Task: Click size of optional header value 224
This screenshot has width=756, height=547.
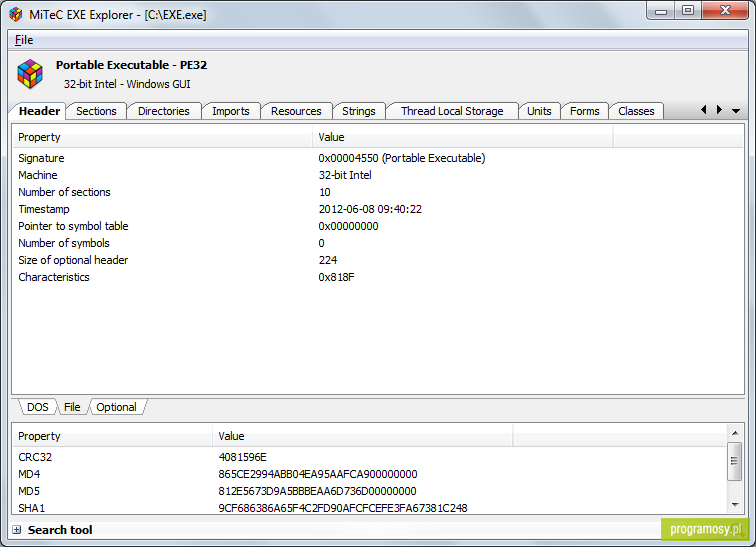Action: [x=328, y=260]
